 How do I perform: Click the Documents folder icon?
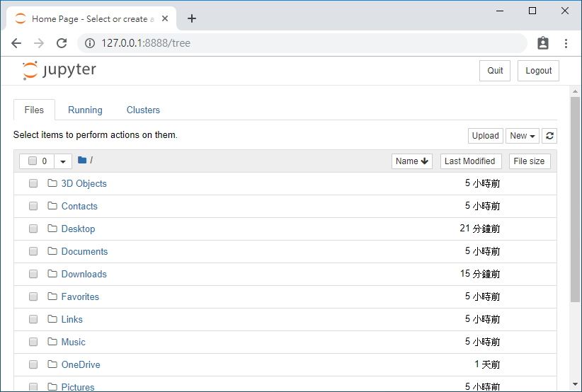click(52, 250)
